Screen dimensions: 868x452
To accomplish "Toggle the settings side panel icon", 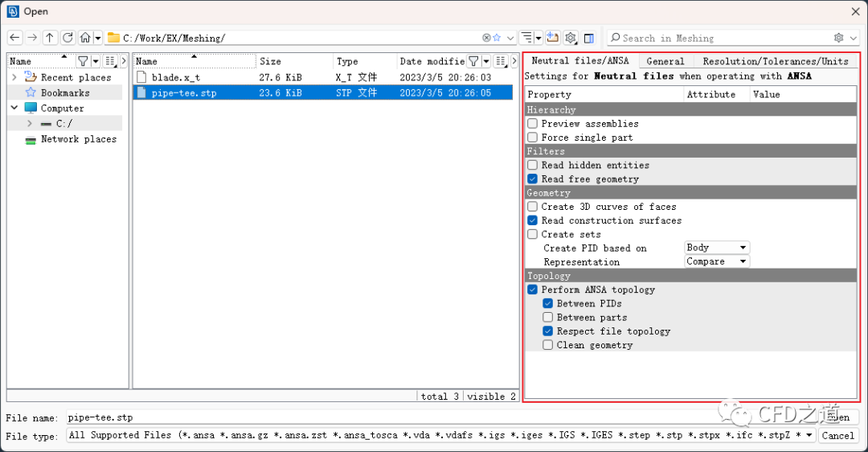I will [x=589, y=38].
